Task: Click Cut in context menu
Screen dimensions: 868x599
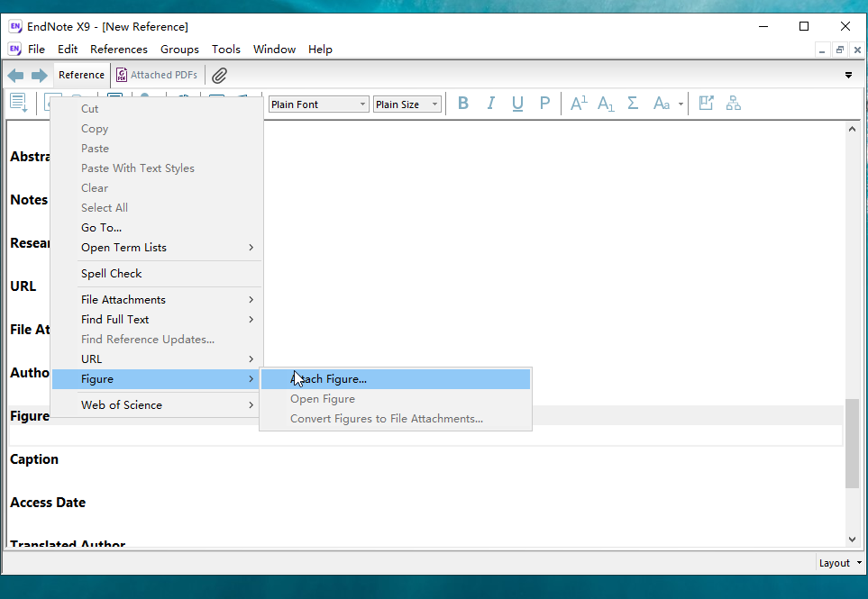Action: [157, 108]
